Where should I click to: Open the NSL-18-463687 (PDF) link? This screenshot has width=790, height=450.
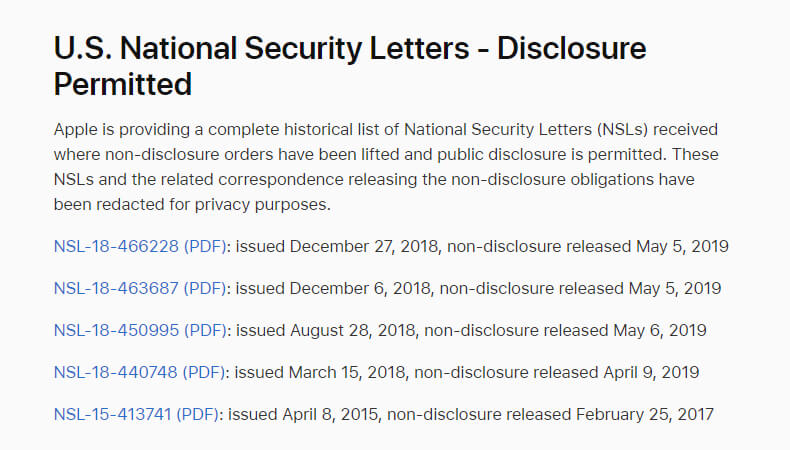(x=140, y=288)
